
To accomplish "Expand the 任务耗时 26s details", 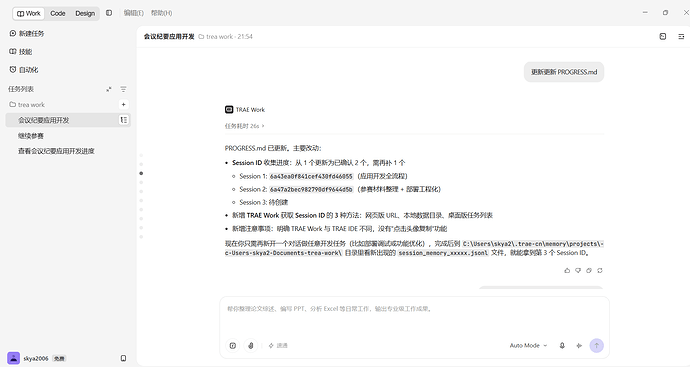I will (x=245, y=126).
